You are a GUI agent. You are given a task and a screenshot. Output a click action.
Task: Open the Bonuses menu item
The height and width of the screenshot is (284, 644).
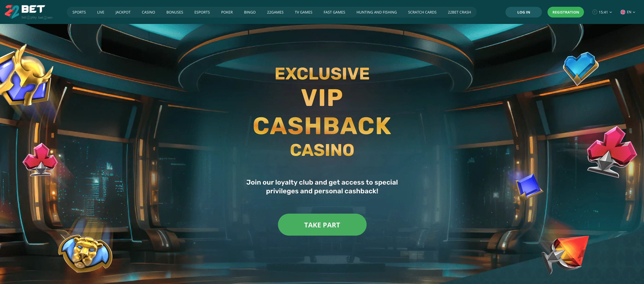(x=175, y=12)
